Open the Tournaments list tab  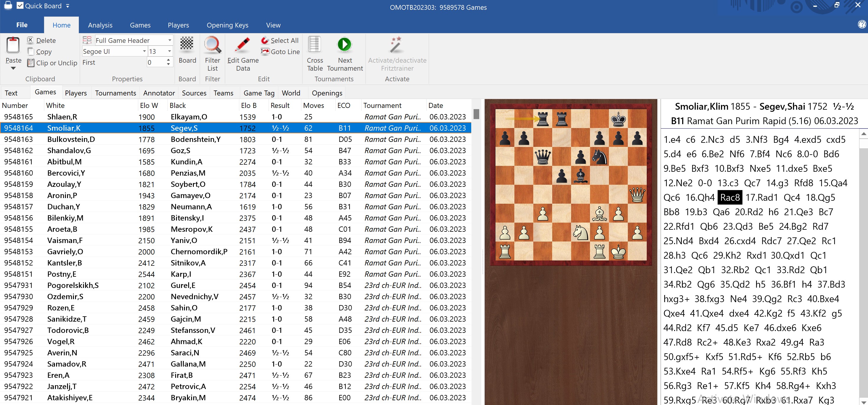click(115, 93)
